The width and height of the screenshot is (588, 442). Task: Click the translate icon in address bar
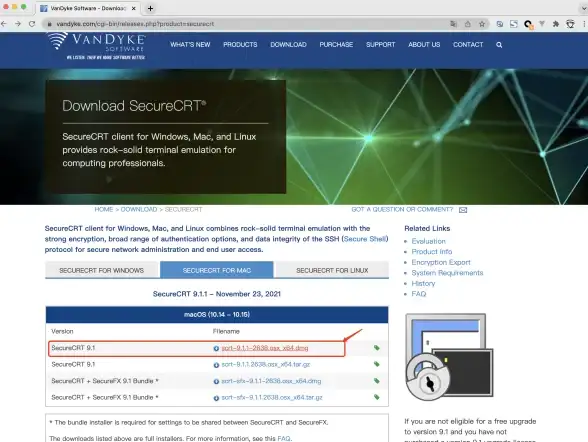point(453,24)
